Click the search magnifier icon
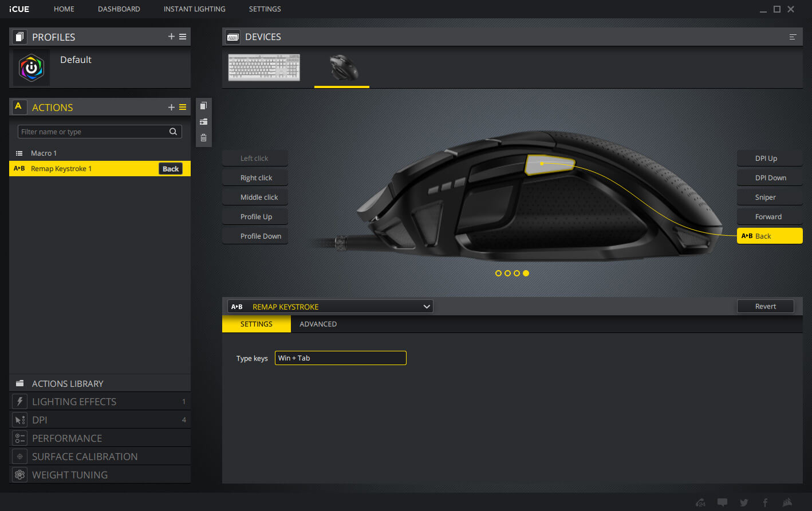812x511 pixels. [x=173, y=132]
